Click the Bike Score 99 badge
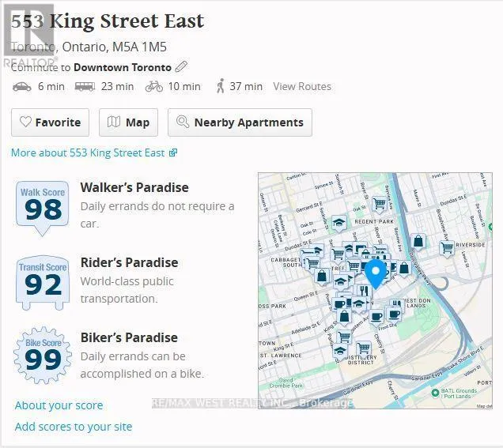 [43, 356]
